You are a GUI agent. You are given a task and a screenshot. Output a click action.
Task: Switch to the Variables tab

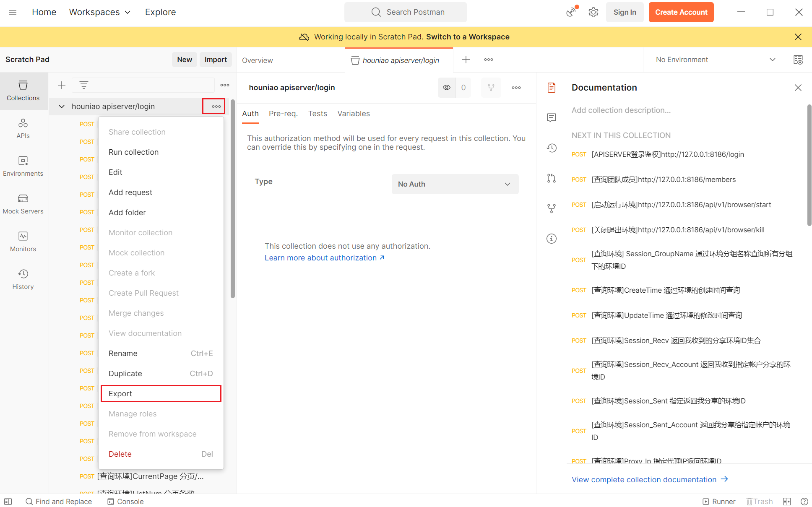pyautogui.click(x=353, y=114)
